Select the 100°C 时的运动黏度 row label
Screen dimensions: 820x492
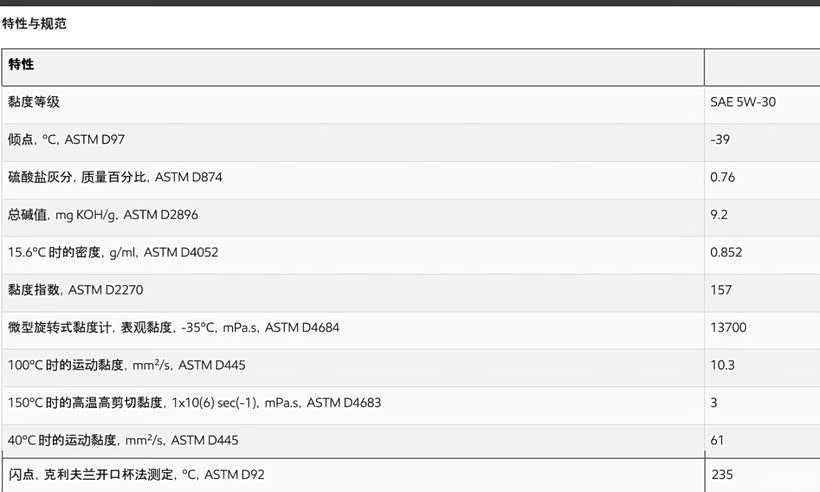pos(126,365)
